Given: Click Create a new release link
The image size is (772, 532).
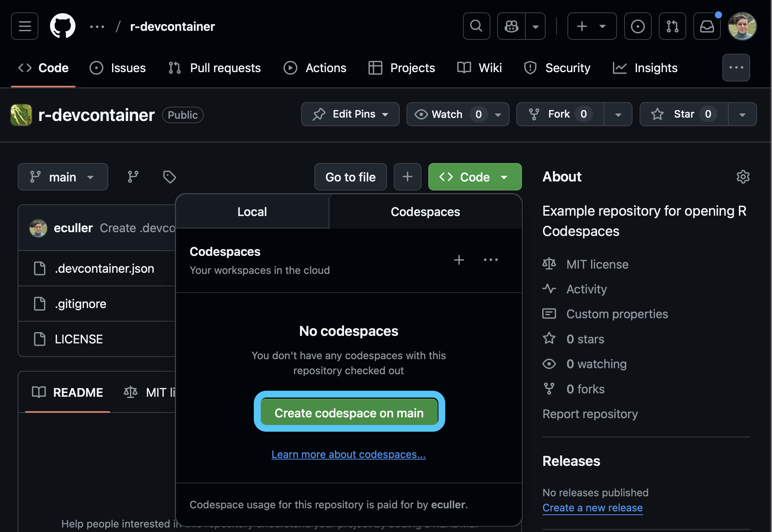Looking at the screenshot, I should point(593,508).
